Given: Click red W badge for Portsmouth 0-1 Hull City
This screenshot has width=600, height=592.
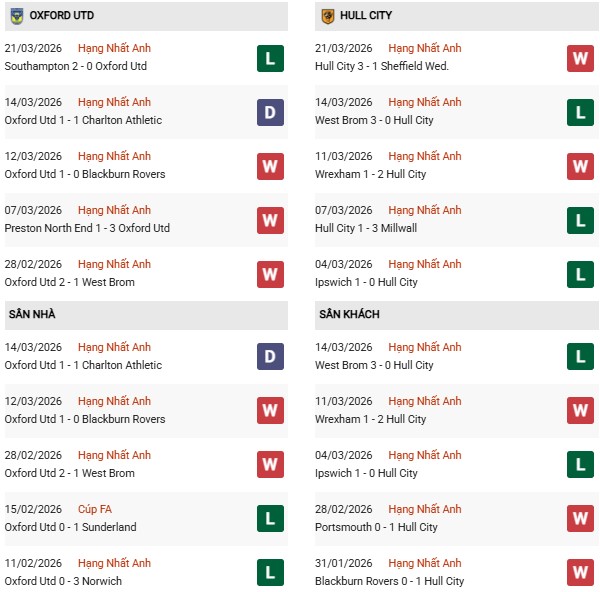Looking at the screenshot, I should click(580, 519).
